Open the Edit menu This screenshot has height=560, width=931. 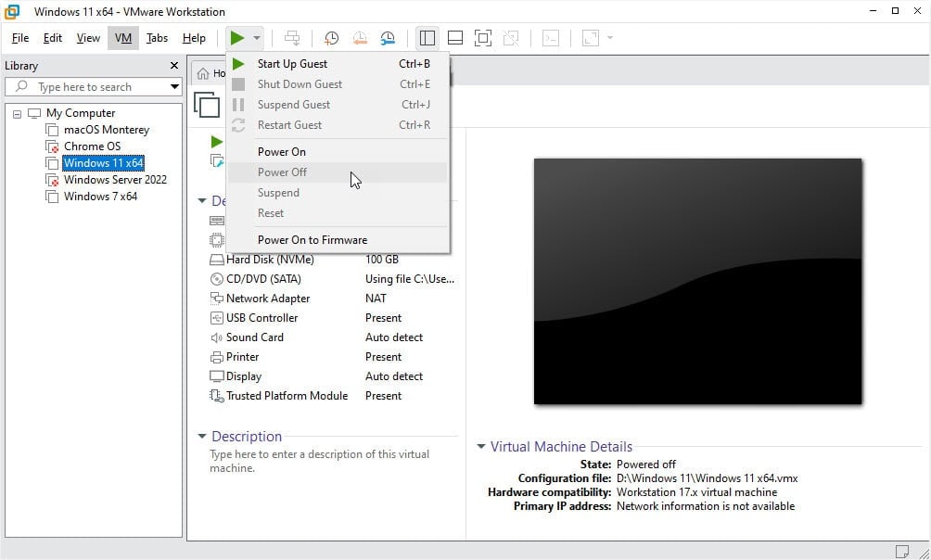53,38
